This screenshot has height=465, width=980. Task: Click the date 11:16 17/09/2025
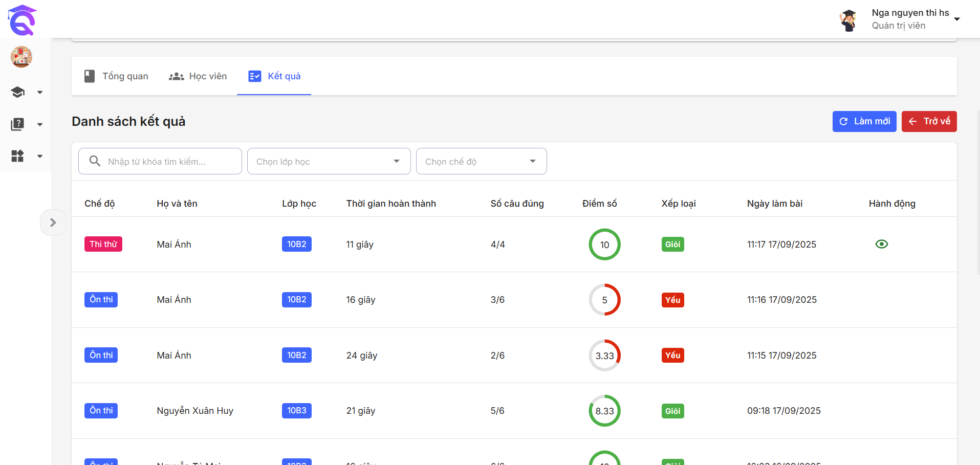click(782, 300)
